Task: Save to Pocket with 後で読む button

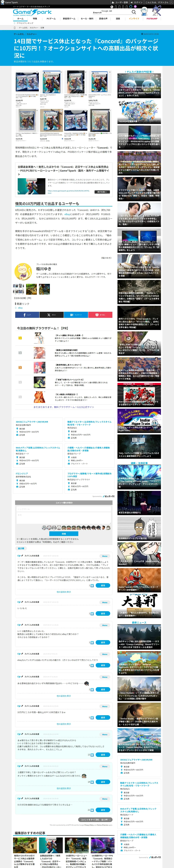Action: pos(100,315)
